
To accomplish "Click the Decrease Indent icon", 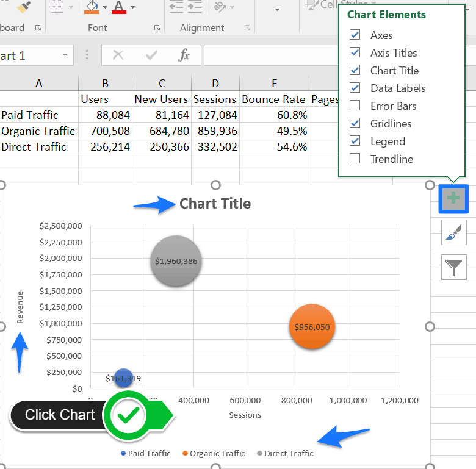I will (x=176, y=7).
